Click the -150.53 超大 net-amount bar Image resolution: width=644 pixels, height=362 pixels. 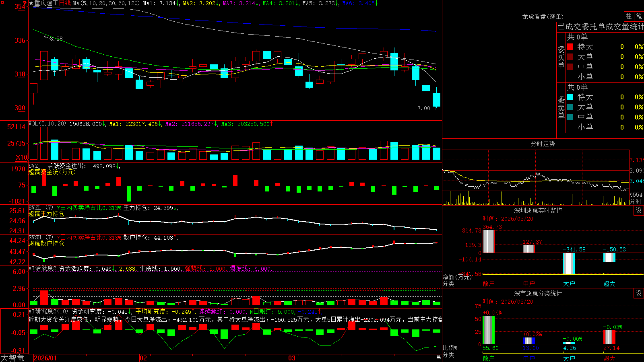[x=609, y=257]
